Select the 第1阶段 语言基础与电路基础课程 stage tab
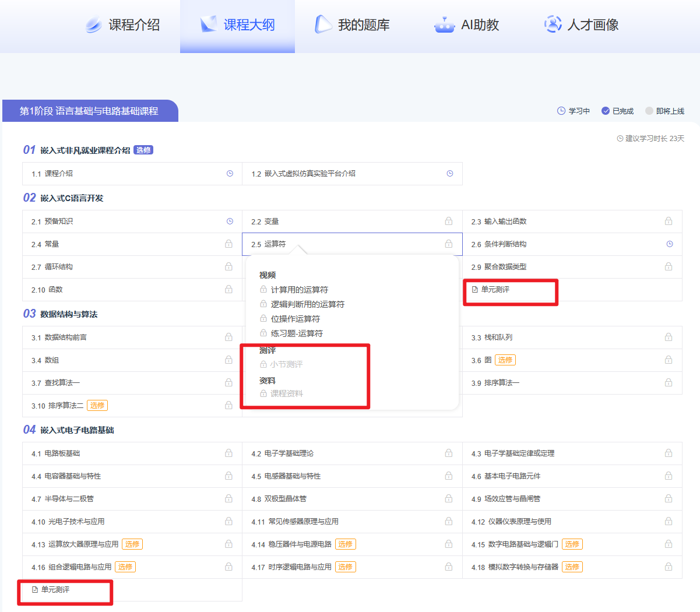The width and height of the screenshot is (700, 612). (x=90, y=111)
